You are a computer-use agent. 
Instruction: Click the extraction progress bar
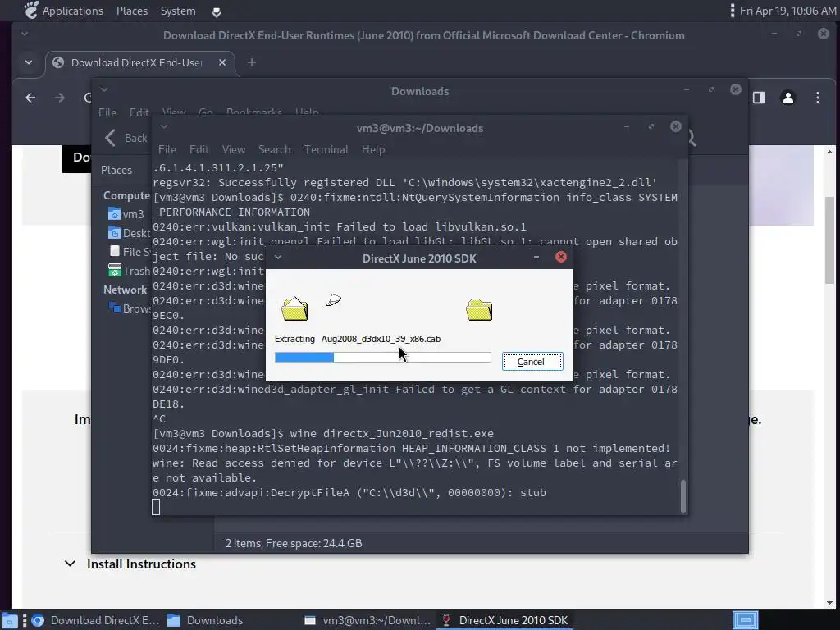coord(382,358)
